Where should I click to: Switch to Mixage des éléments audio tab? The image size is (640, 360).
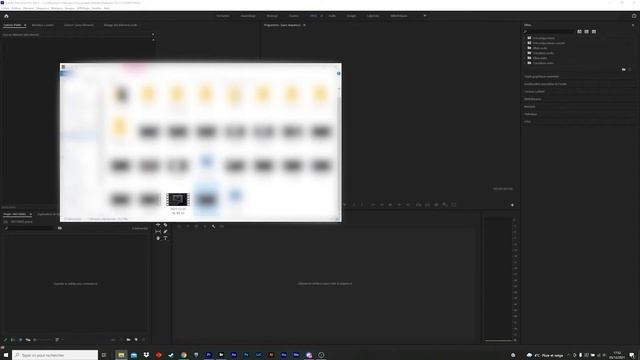[120, 25]
